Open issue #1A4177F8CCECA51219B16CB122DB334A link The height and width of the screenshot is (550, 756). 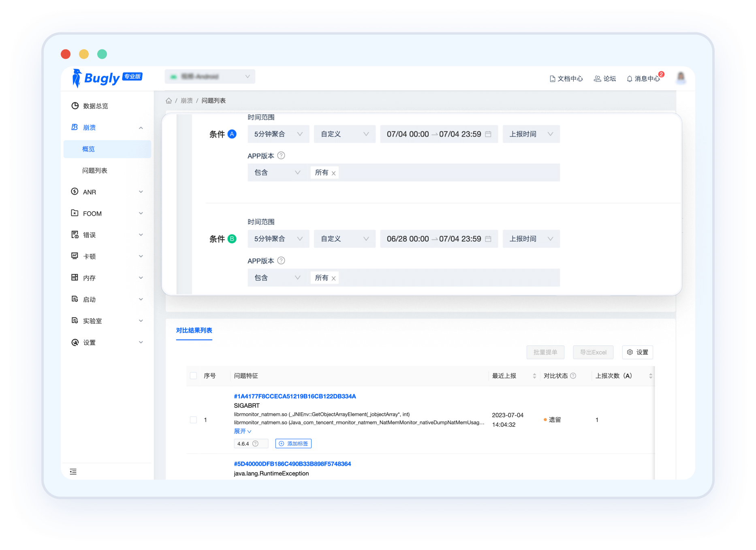pos(295,396)
